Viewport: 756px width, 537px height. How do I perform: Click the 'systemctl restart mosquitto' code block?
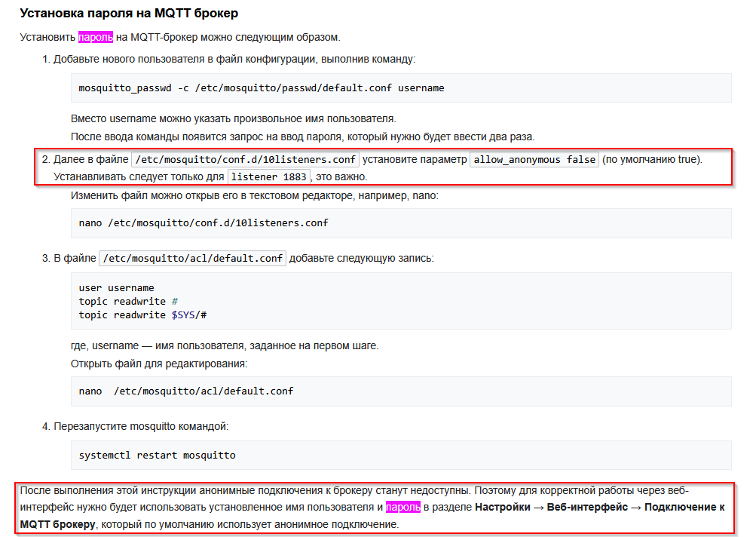401,455
